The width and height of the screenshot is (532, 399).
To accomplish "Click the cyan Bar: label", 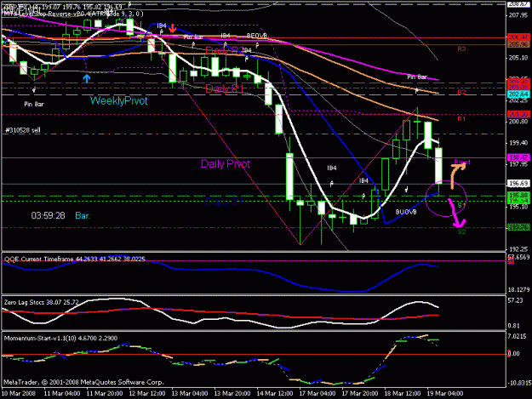I will [83, 215].
